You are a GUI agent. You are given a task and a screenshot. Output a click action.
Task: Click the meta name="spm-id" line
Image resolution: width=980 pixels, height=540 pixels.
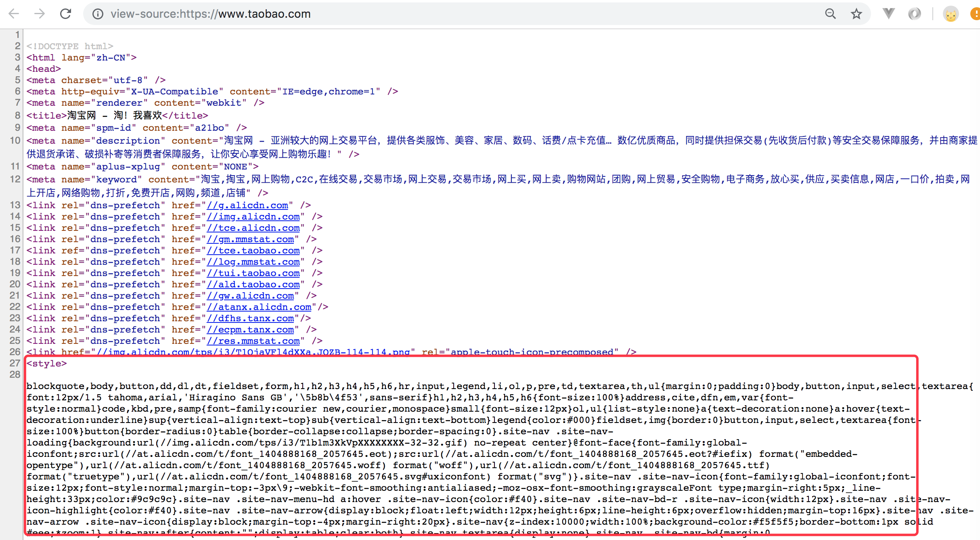(137, 128)
